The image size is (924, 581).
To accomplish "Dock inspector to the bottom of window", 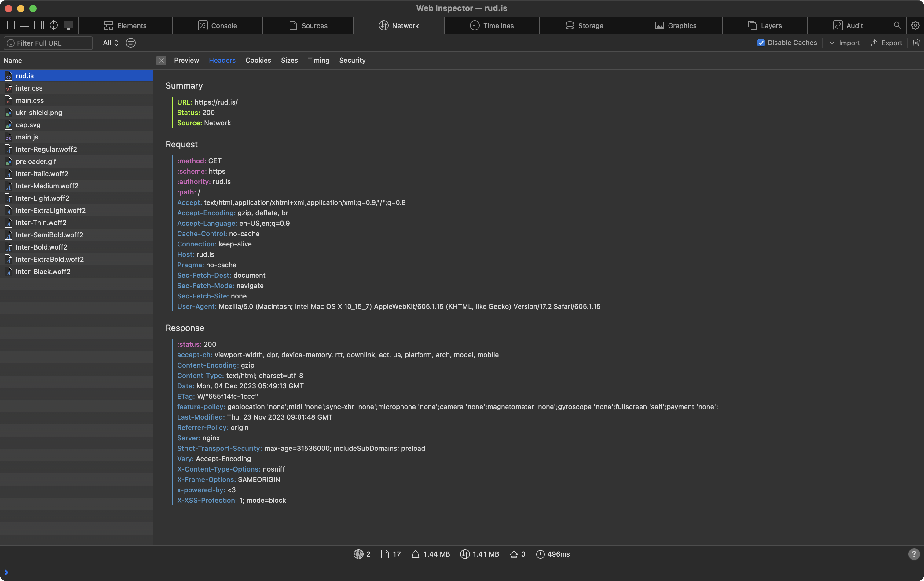I will tap(24, 25).
